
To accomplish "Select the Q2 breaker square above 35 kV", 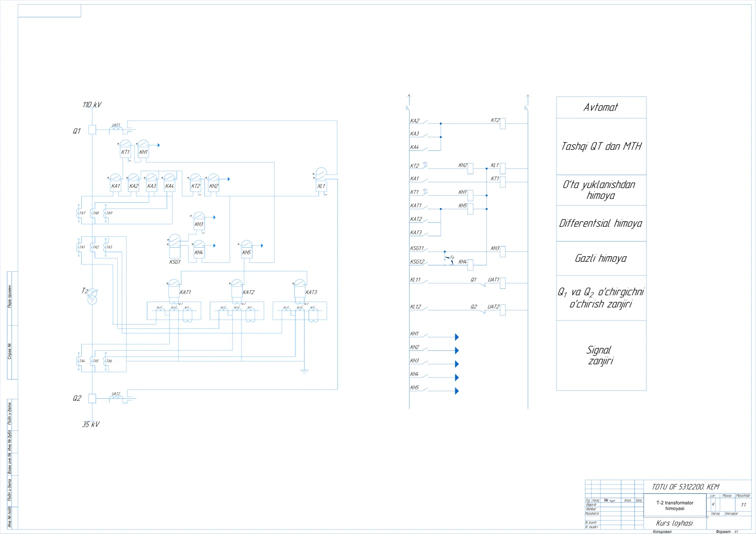I will (x=92, y=398).
